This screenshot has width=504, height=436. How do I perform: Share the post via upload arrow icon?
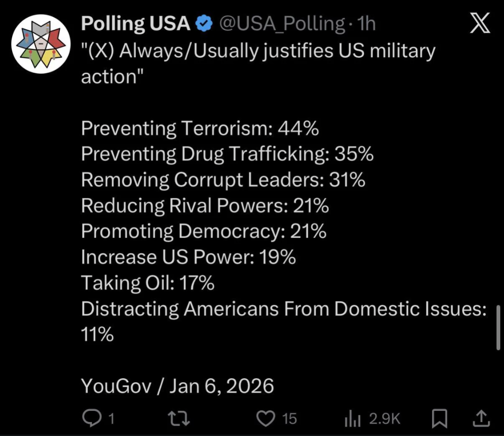[x=482, y=418]
